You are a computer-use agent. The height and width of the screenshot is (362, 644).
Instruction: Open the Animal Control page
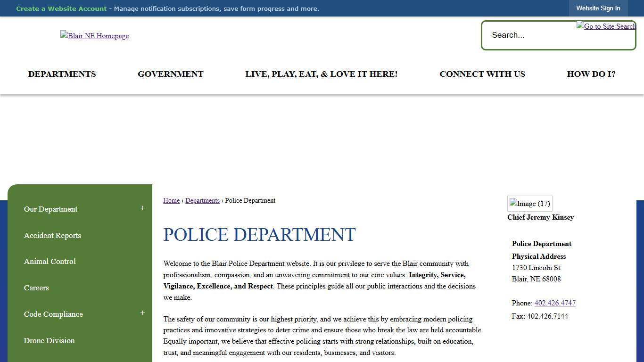click(x=50, y=261)
